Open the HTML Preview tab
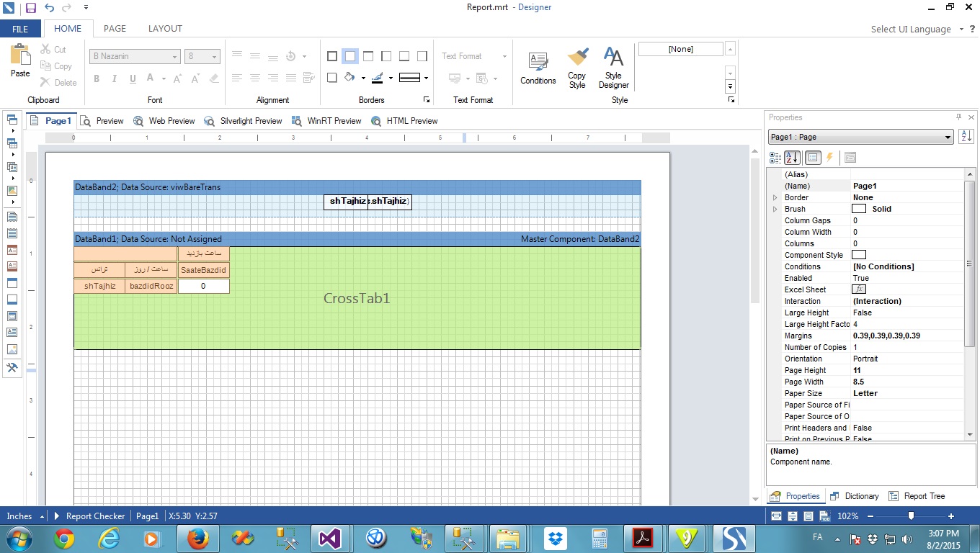This screenshot has width=980, height=553. click(404, 121)
